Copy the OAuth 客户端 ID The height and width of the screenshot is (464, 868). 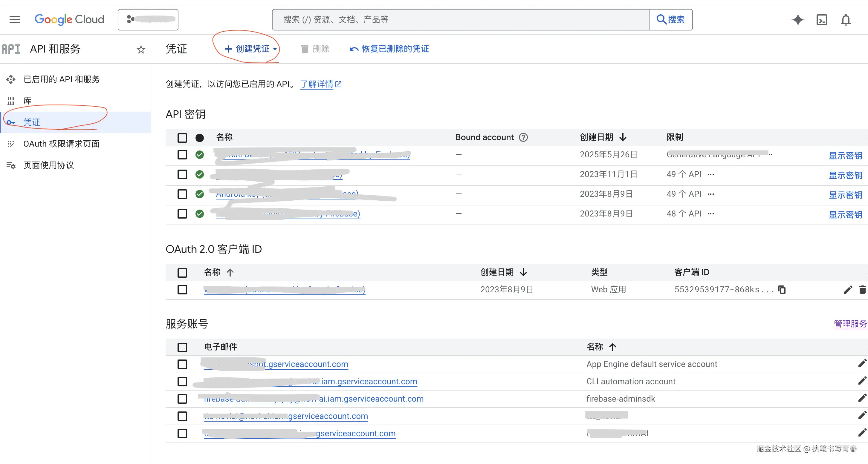[782, 290]
